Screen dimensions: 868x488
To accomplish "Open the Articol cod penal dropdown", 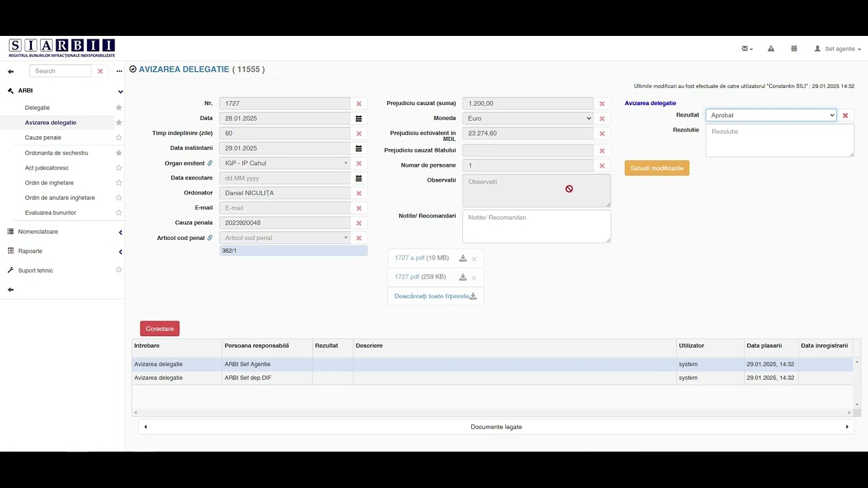I will point(285,238).
